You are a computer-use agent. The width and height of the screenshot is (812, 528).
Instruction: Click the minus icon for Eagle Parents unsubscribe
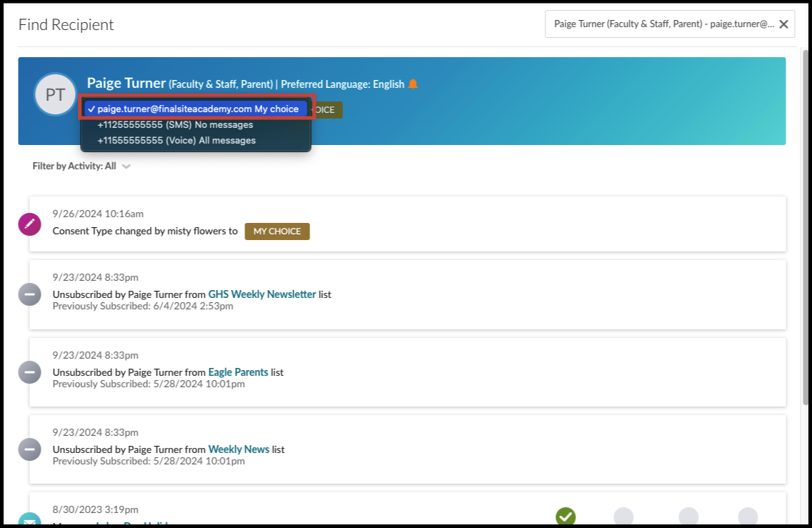tap(29, 372)
